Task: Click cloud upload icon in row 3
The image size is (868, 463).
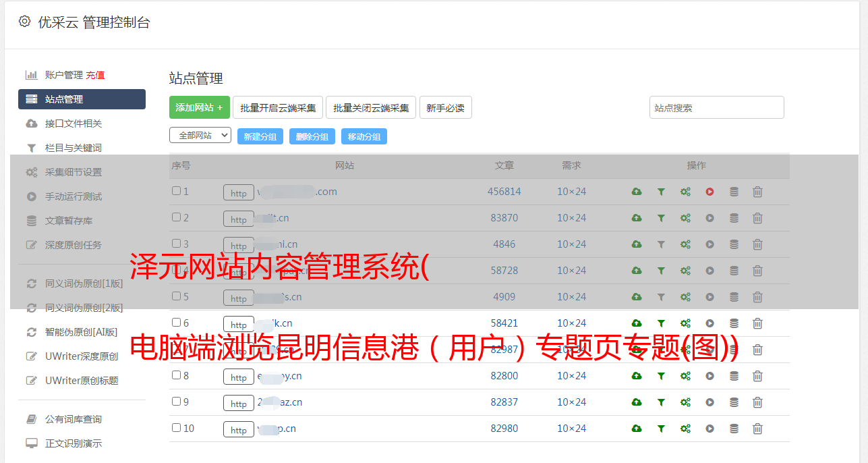Action: 637,244
